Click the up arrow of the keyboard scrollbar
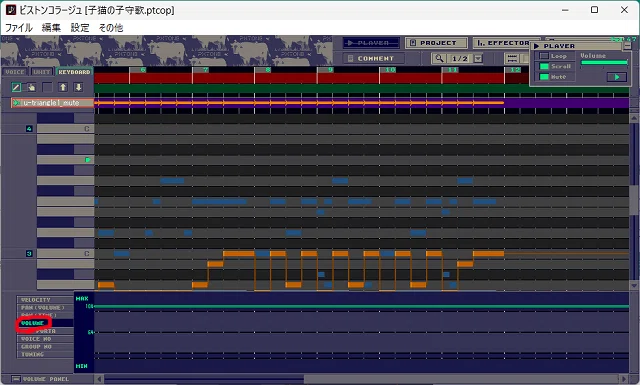 634,118
